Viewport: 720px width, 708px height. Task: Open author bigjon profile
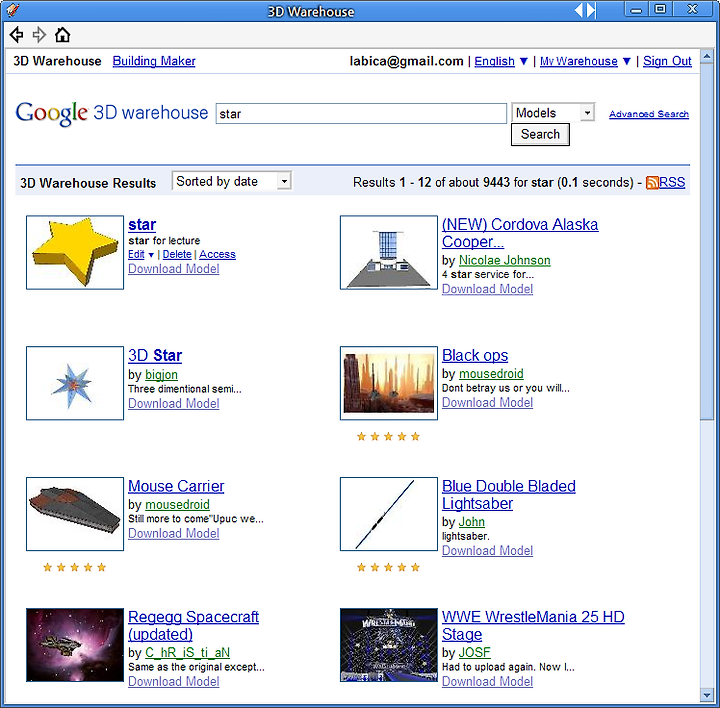pyautogui.click(x=161, y=375)
